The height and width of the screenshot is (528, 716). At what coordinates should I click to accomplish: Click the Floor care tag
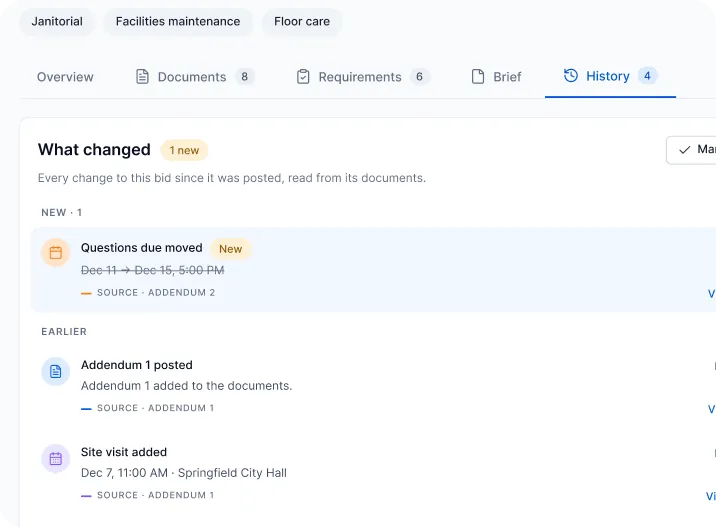(302, 21)
